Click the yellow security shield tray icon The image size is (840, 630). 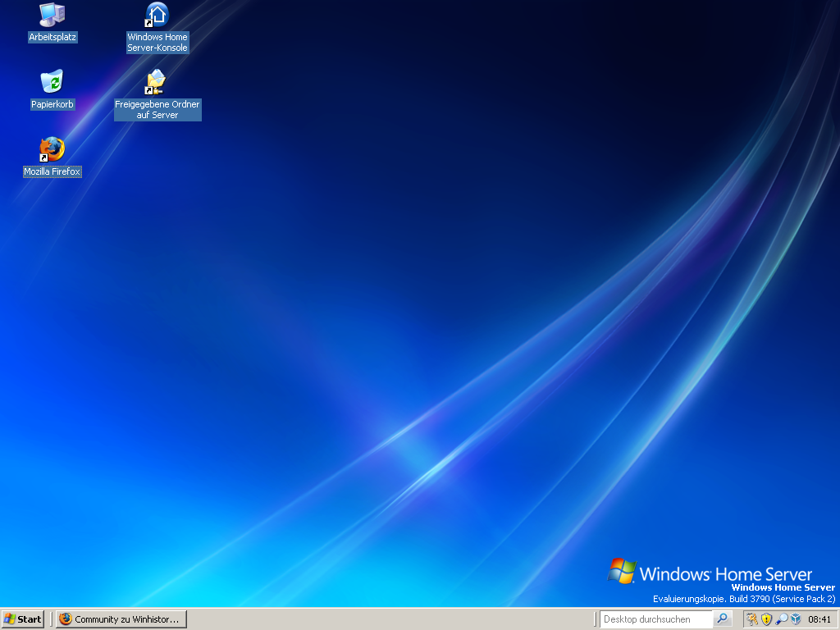click(x=766, y=619)
